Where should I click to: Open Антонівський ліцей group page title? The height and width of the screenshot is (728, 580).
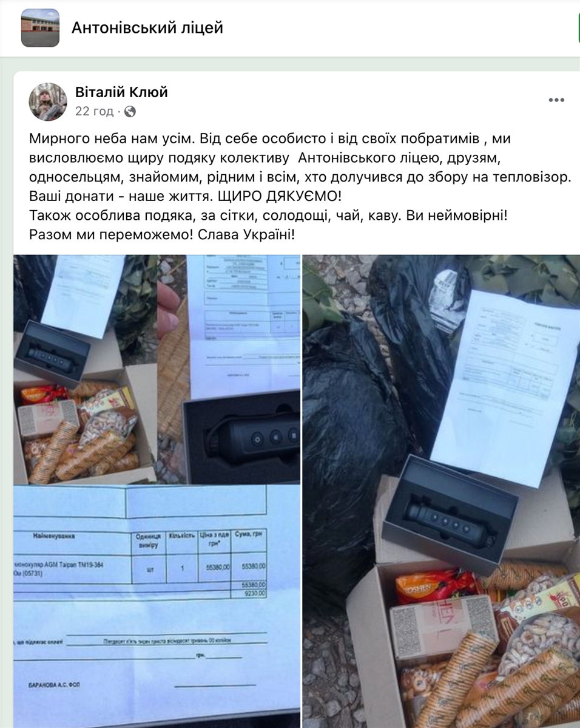pyautogui.click(x=147, y=28)
